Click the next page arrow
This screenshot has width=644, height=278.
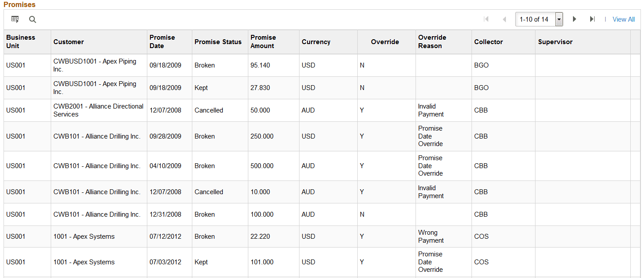pos(574,19)
